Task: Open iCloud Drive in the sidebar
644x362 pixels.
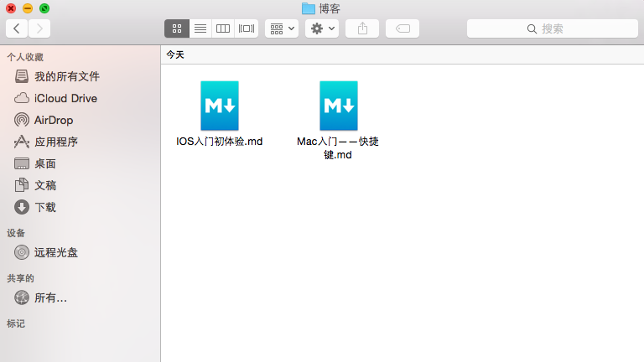Action: coord(80,98)
